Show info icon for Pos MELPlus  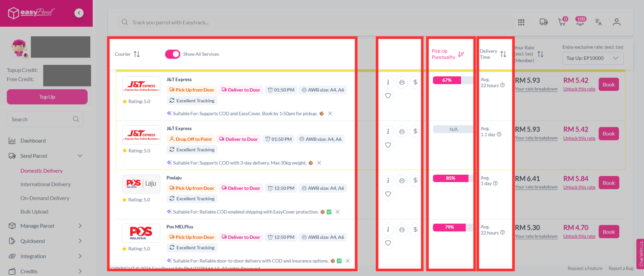tap(388, 230)
